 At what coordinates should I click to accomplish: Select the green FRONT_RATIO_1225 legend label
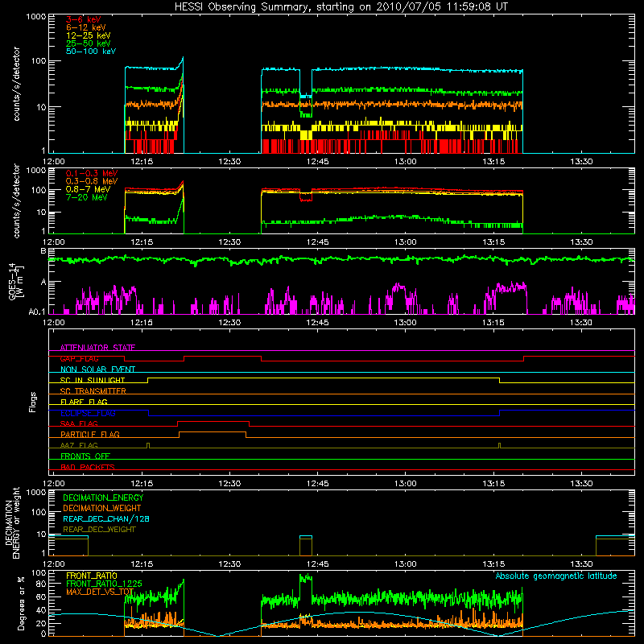(x=105, y=584)
